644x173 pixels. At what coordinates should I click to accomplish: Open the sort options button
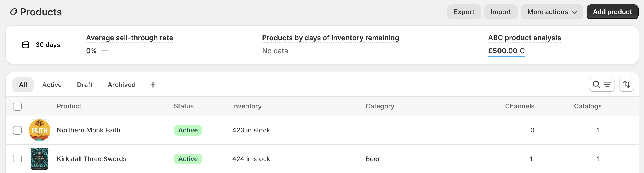[626, 85]
